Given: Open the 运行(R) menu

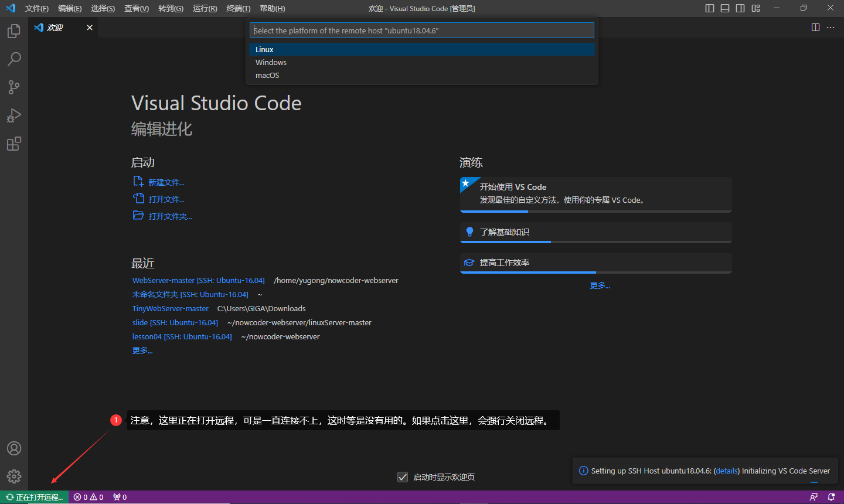Looking at the screenshot, I should (205, 8).
